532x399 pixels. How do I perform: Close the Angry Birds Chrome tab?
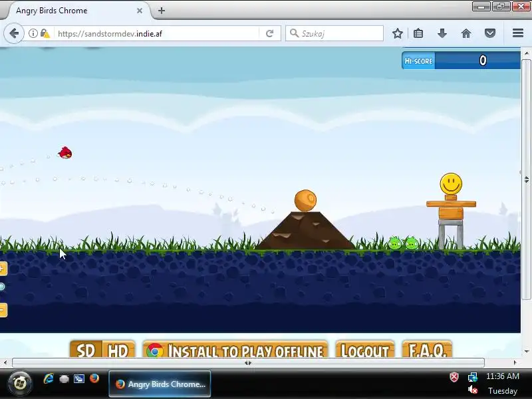(140, 11)
